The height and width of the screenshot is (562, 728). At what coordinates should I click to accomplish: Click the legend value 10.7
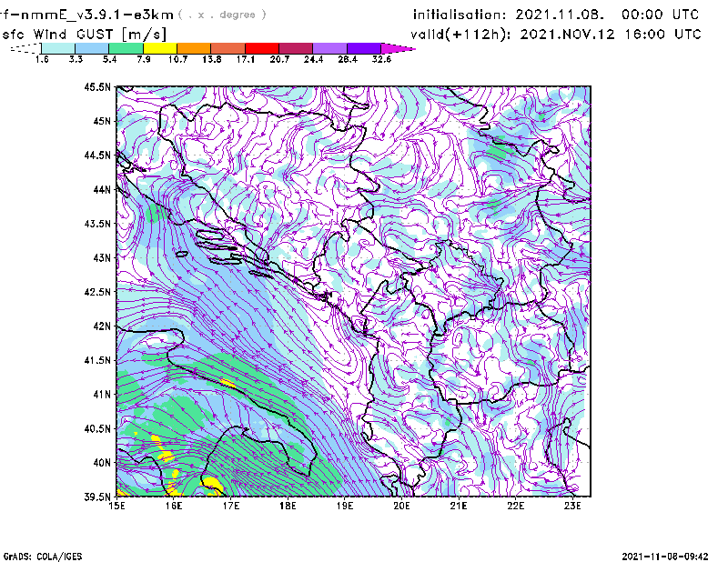click(x=177, y=59)
